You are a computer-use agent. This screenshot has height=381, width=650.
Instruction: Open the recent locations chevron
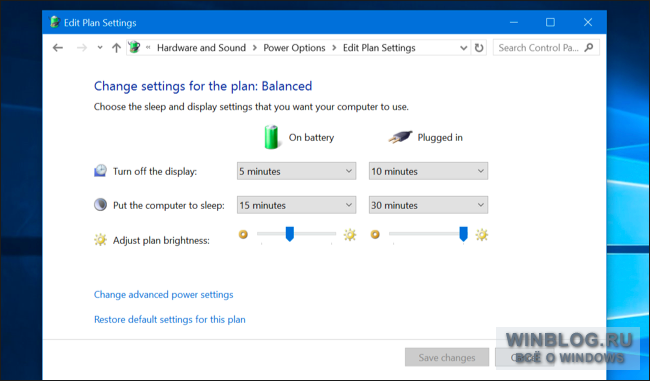tap(100, 48)
